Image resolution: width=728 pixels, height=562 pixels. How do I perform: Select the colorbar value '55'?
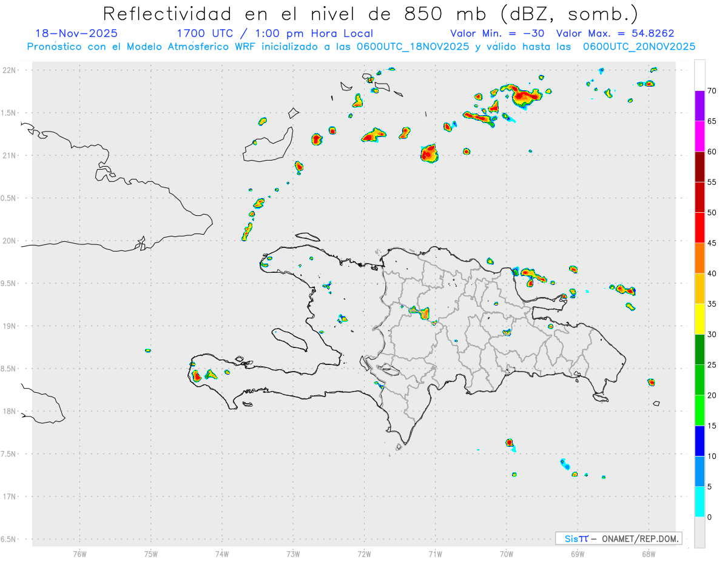712,182
